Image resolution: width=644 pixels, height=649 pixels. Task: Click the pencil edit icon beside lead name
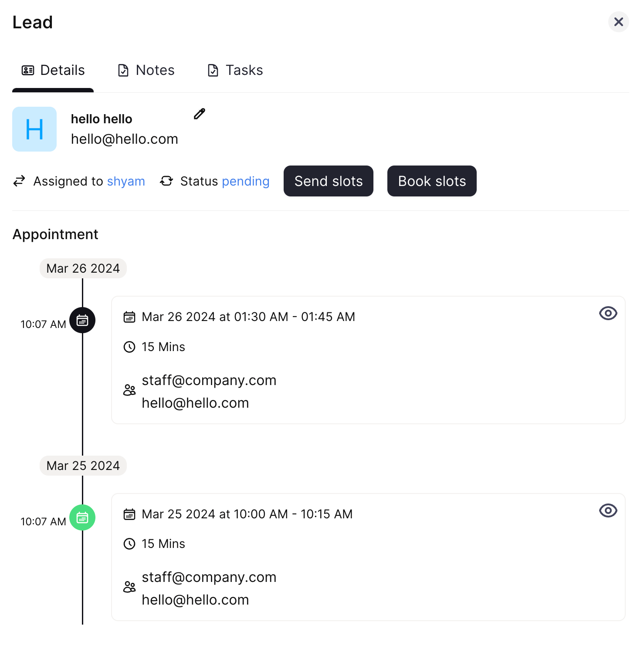click(200, 114)
